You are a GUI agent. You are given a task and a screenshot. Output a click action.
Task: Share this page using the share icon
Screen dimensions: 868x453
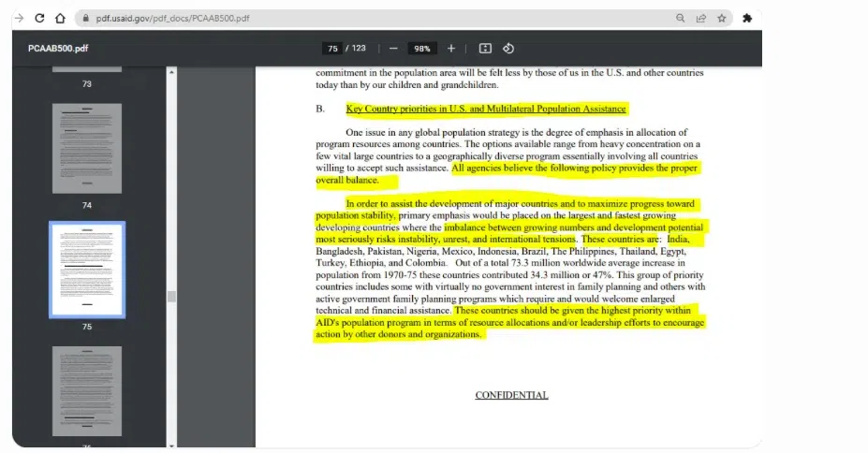coord(700,18)
